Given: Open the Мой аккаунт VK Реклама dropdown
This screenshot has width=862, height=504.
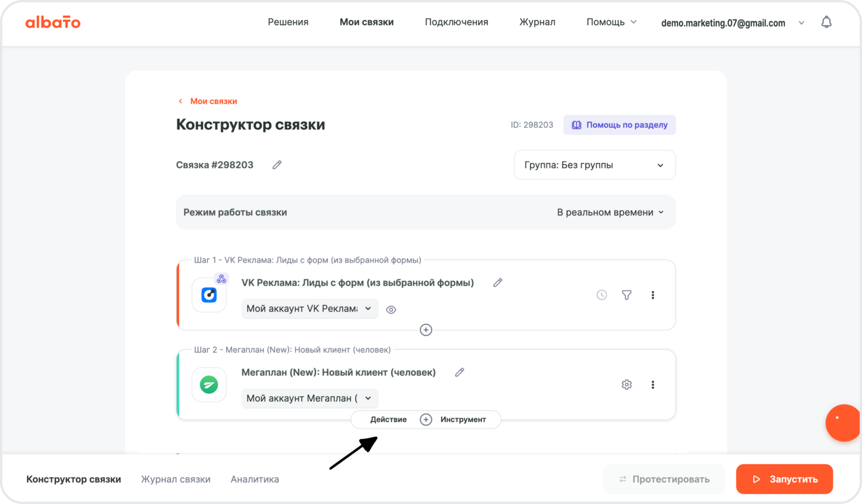Looking at the screenshot, I should coord(309,309).
